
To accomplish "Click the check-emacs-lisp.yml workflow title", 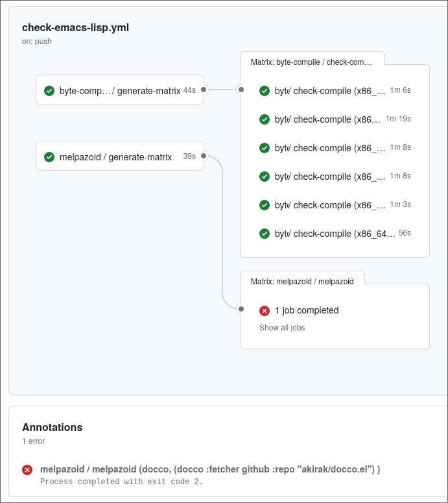I will [x=75, y=28].
